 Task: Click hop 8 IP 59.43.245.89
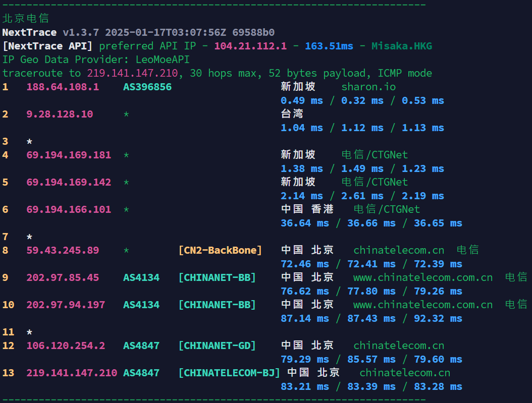tap(63, 251)
